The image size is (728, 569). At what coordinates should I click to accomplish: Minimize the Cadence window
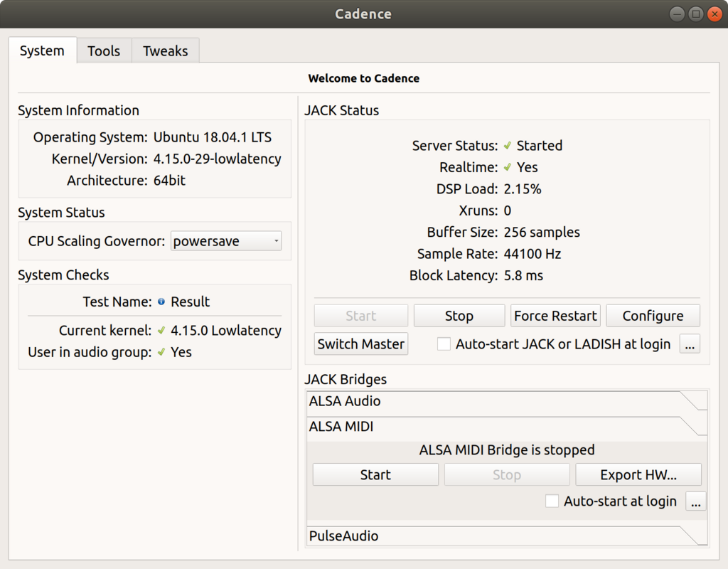(678, 14)
